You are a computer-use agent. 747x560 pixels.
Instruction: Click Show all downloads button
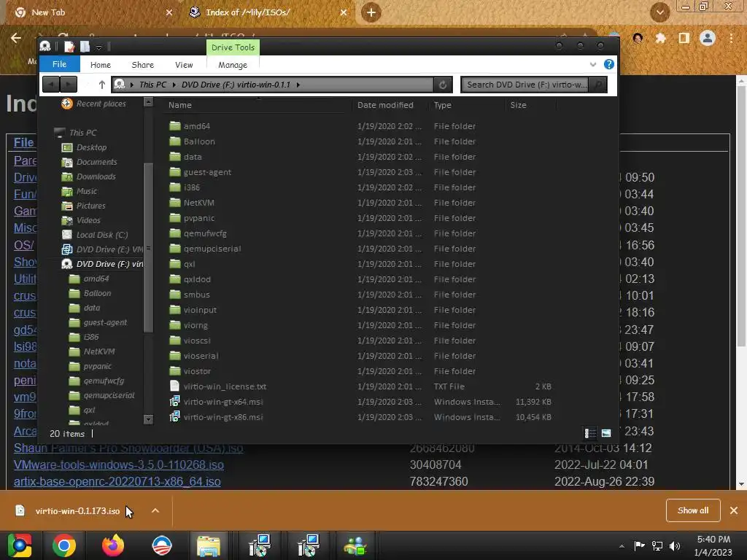(693, 510)
